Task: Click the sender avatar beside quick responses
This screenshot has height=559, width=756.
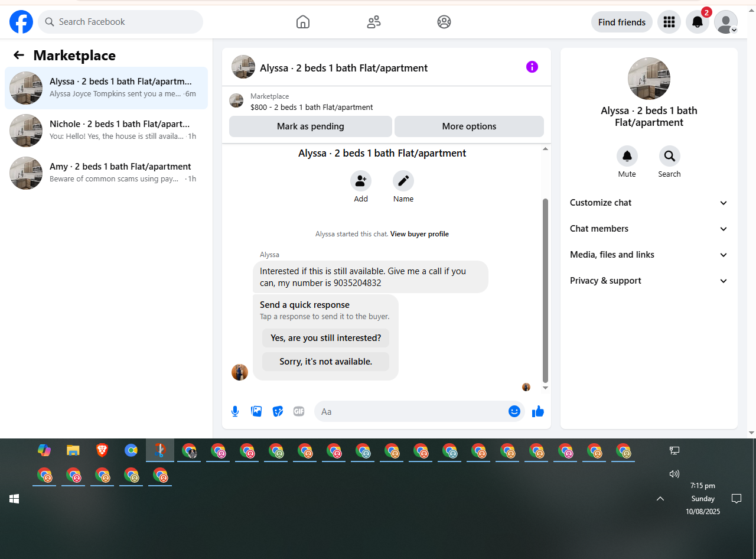Action: 240,372
